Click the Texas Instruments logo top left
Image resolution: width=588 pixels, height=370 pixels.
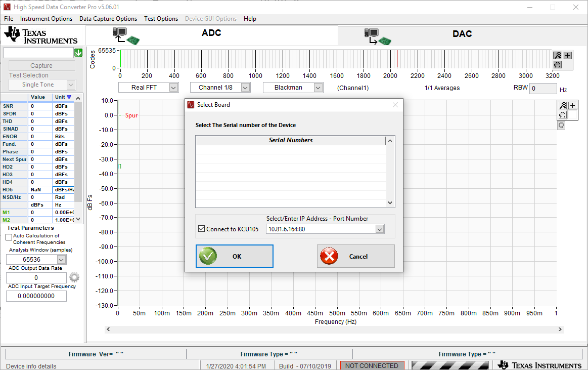[x=41, y=35]
